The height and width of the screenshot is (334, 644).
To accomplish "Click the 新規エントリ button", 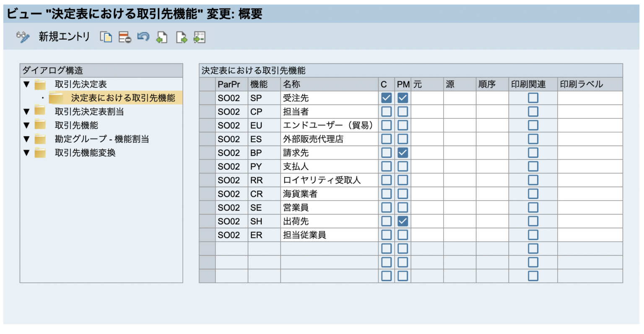I will click(63, 37).
